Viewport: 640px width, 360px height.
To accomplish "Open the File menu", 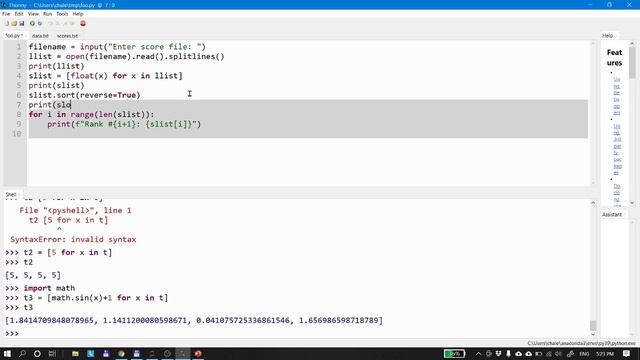I will pyautogui.click(x=6, y=14).
